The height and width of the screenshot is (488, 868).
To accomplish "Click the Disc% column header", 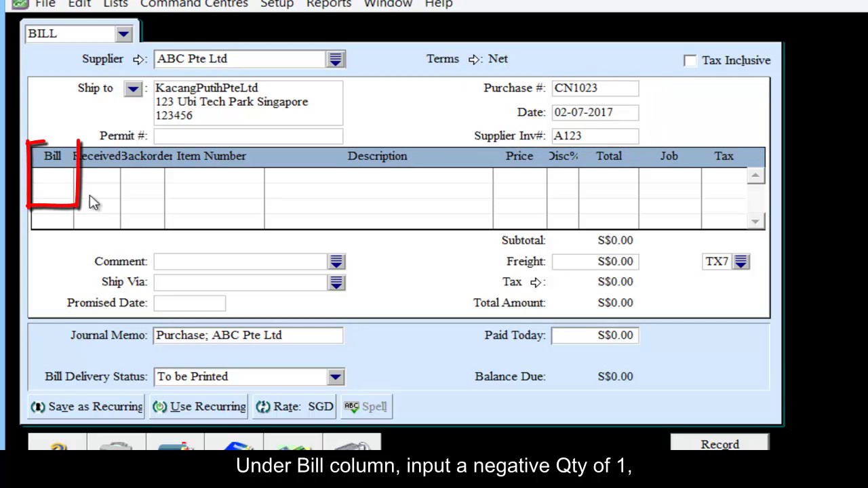I will 563,157.
